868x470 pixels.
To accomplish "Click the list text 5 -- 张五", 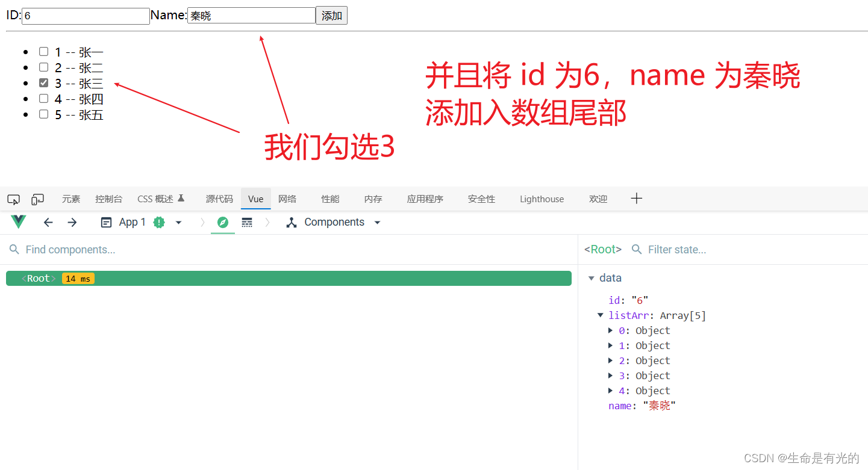I will (x=79, y=115).
